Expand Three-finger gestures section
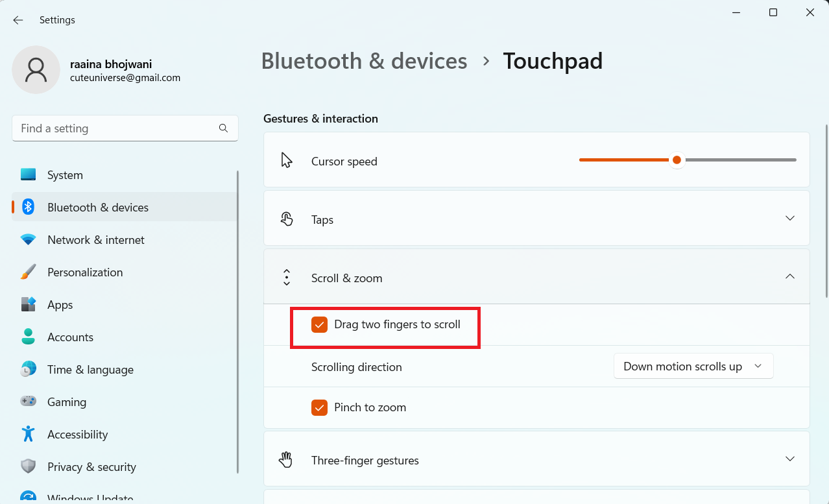The width and height of the screenshot is (829, 504). coord(789,459)
